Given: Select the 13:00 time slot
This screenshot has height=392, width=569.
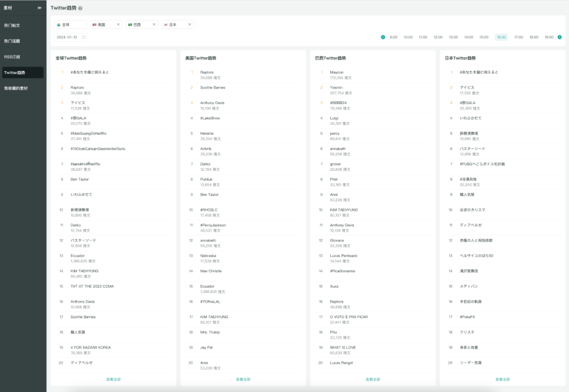Looking at the screenshot, I should (x=453, y=37).
